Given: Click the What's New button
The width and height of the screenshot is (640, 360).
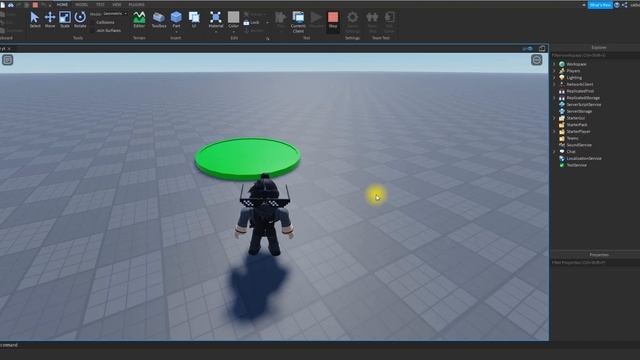Looking at the screenshot, I should (x=600, y=5).
